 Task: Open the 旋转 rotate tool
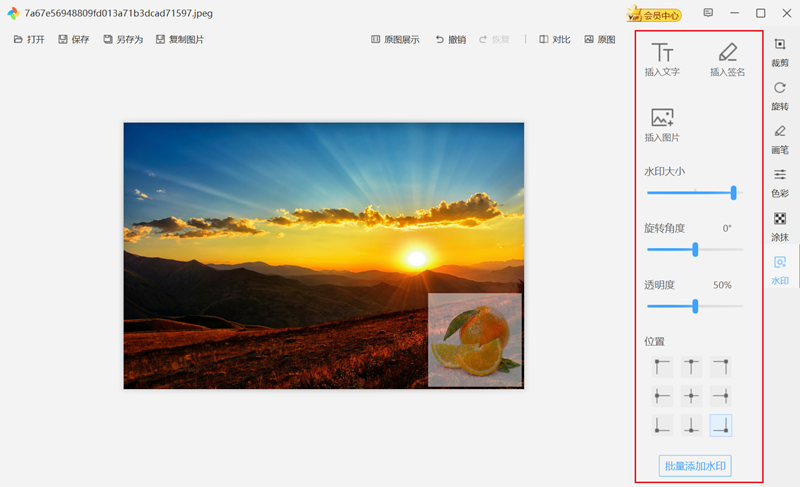tap(780, 96)
